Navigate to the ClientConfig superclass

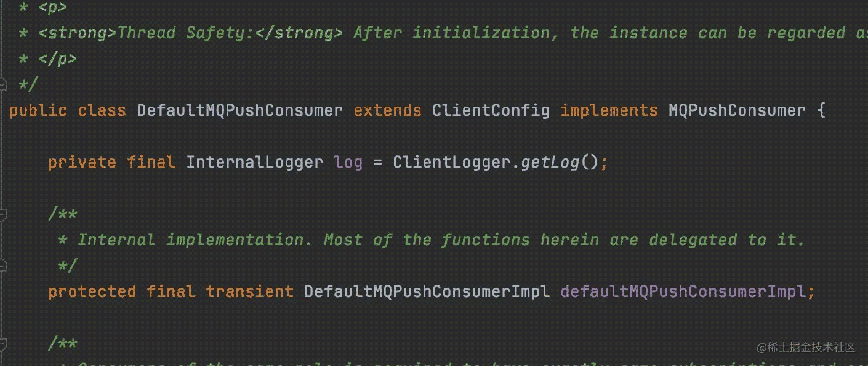click(x=491, y=110)
